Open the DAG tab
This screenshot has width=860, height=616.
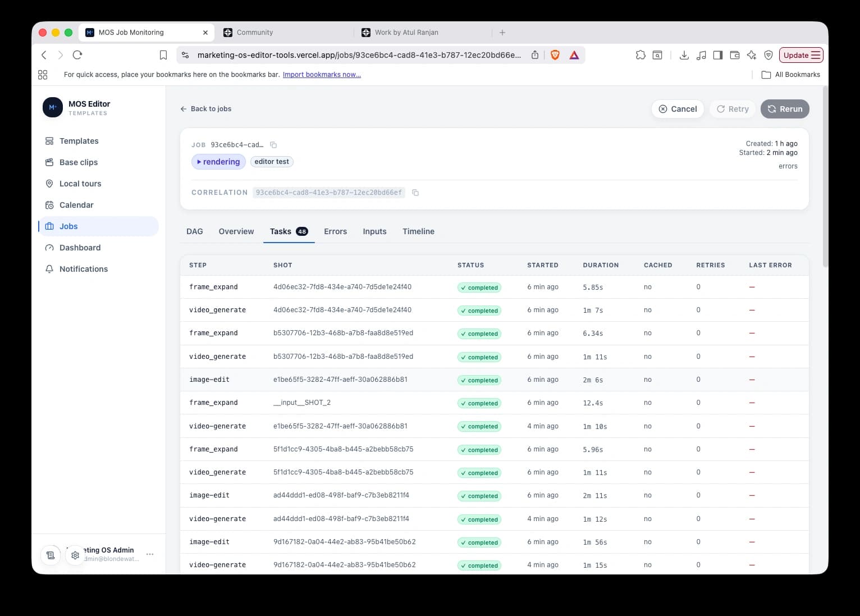[195, 231]
